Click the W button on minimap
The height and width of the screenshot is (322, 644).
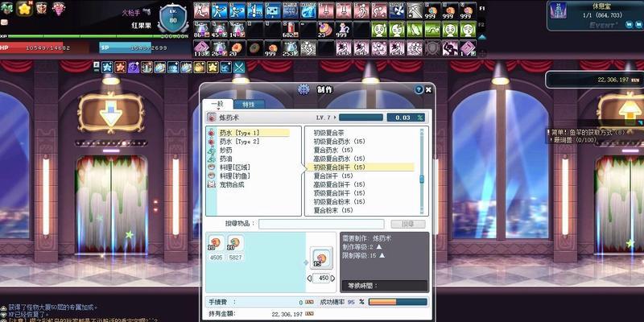click(x=629, y=25)
